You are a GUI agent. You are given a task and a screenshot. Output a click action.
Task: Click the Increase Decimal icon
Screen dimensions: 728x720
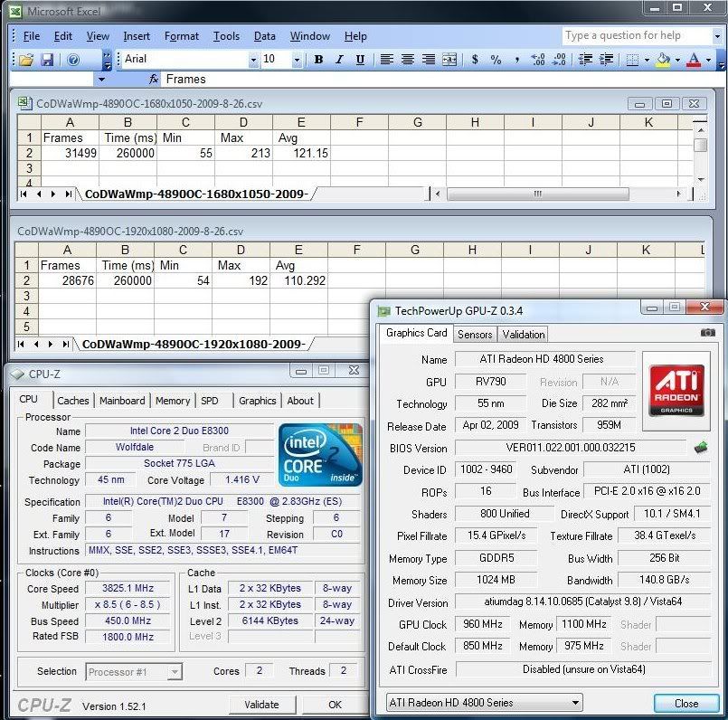coord(538,60)
